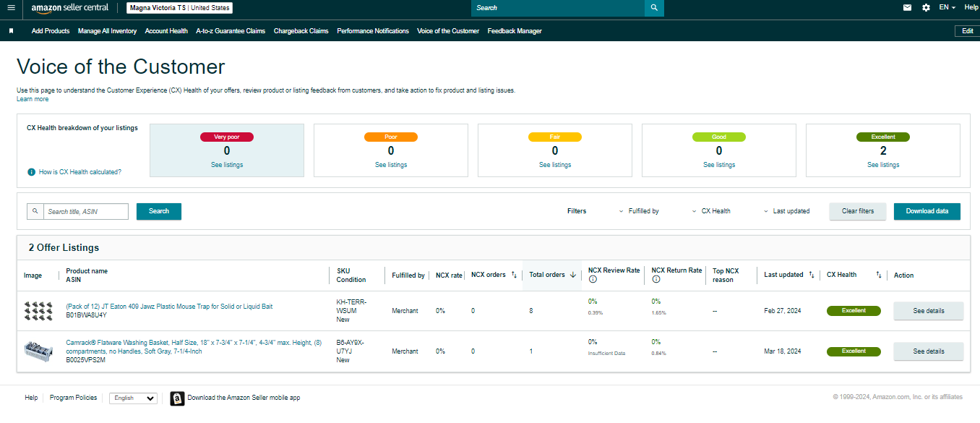Open Performance Notifications
This screenshot has height=423, width=980.
(373, 31)
